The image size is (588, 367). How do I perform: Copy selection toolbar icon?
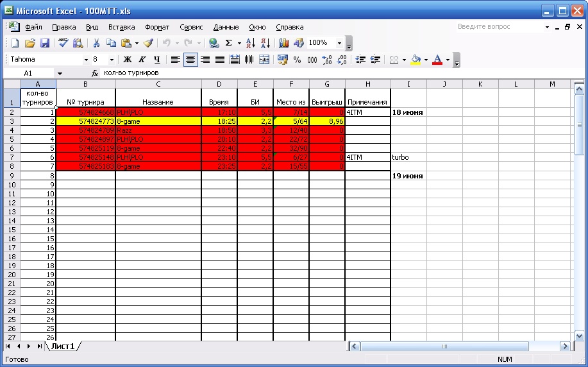tap(111, 43)
